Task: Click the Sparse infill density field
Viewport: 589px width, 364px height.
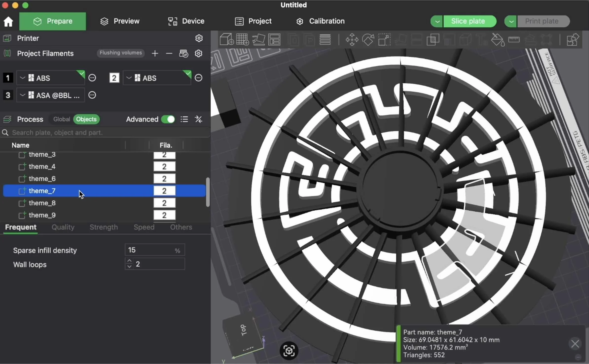Action: [x=155, y=250]
